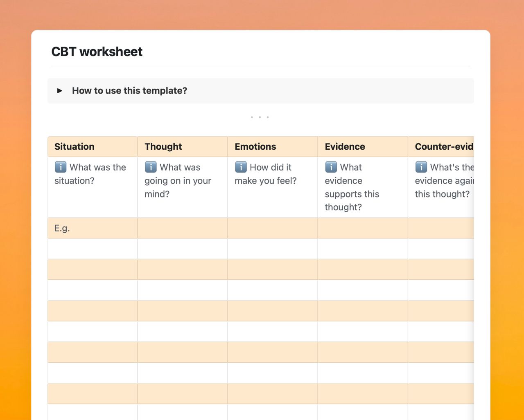
Task: Click the disclosure triangle next to the toggle heading
Action: (60, 90)
